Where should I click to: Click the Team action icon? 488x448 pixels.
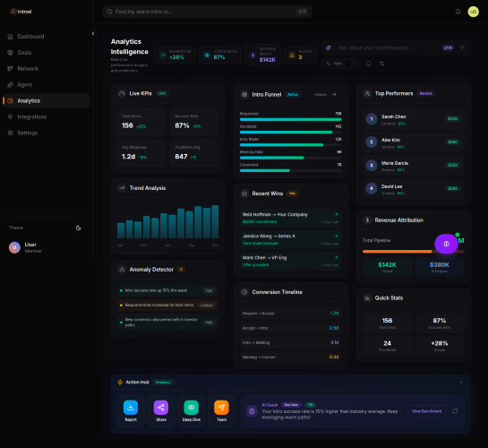221,408
